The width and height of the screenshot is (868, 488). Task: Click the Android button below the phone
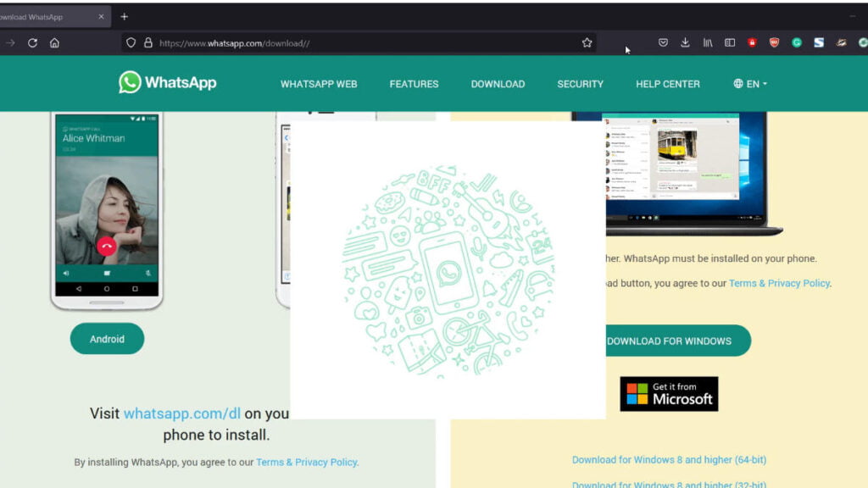107,338
